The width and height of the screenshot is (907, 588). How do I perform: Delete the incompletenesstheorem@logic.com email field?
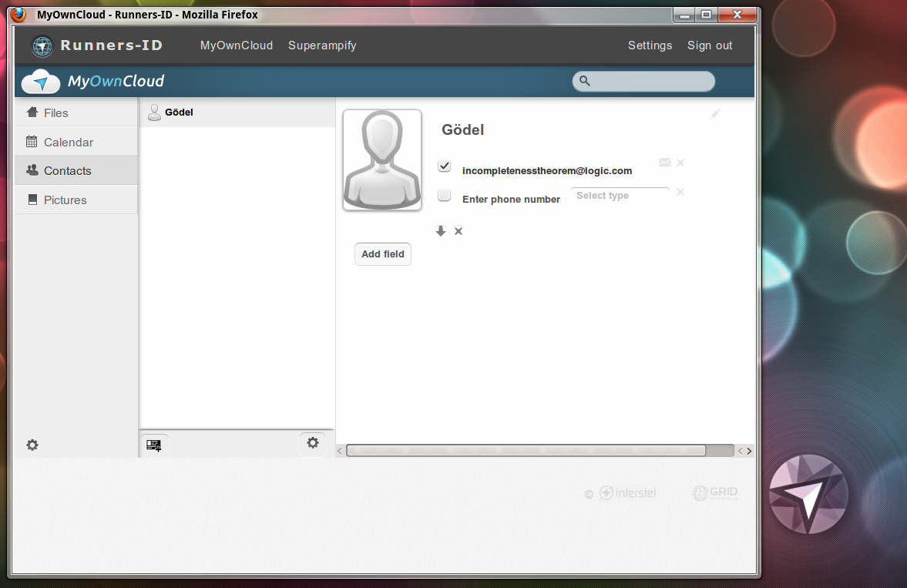(681, 163)
